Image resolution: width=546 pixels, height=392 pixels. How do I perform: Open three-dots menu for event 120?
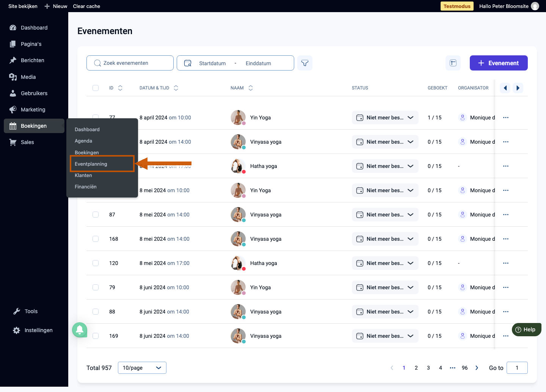(505, 263)
